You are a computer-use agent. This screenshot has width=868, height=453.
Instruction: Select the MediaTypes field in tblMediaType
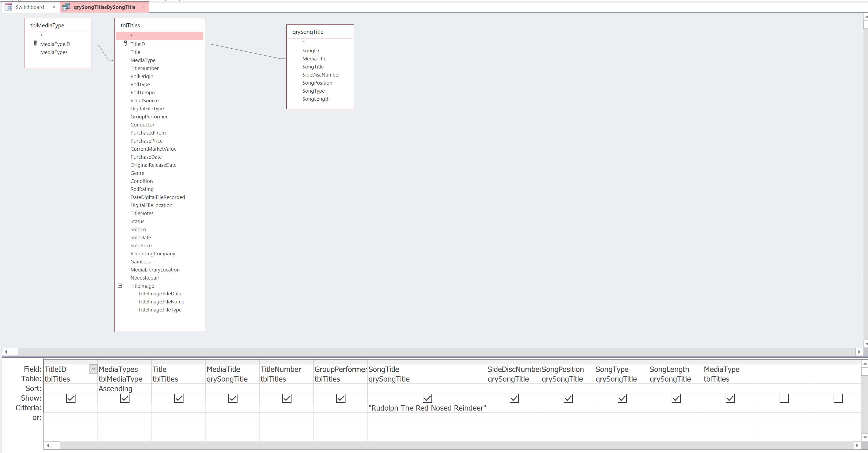54,52
